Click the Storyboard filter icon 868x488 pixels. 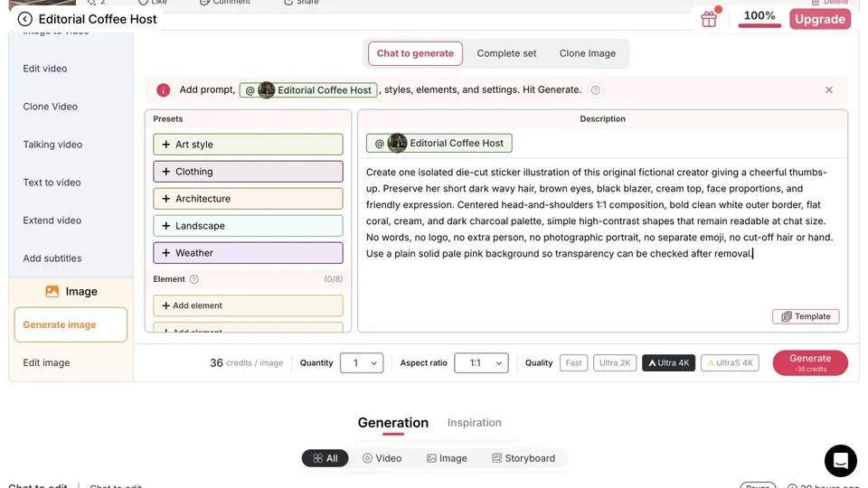click(x=496, y=458)
